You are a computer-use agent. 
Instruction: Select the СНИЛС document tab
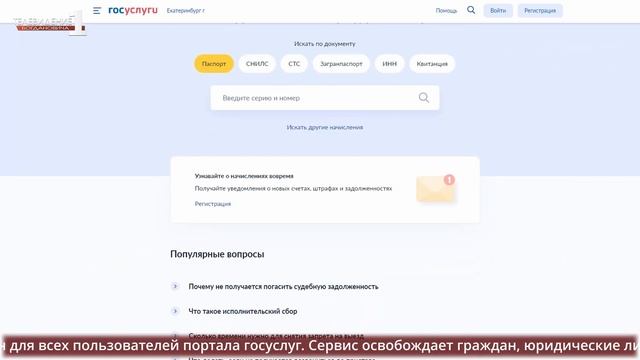[257, 64]
